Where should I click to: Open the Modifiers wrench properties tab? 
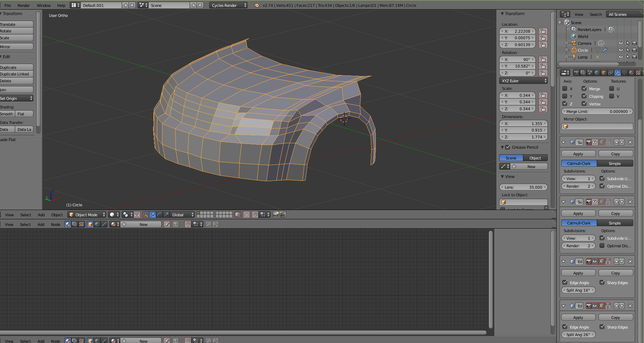[617, 73]
